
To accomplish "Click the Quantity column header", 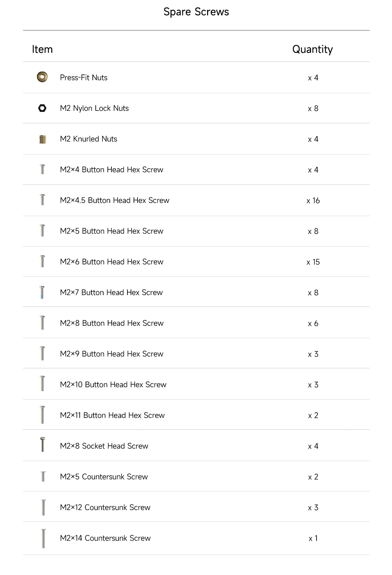I will point(313,49).
